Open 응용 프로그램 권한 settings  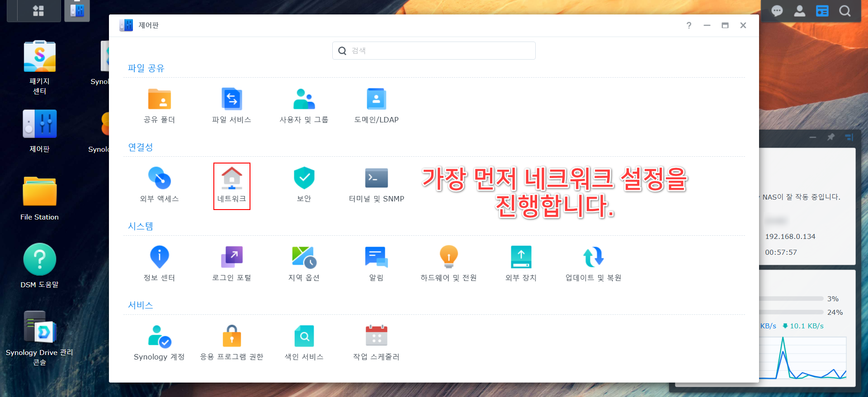coord(231,344)
